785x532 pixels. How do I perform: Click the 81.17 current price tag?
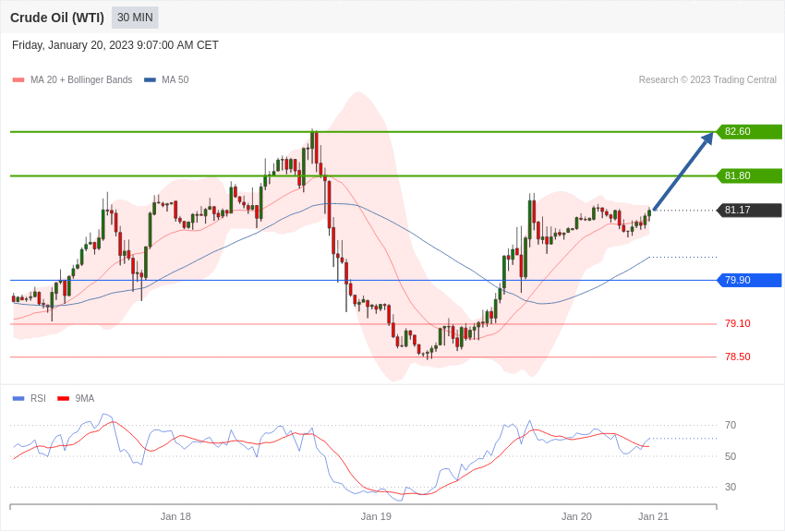[748, 211]
